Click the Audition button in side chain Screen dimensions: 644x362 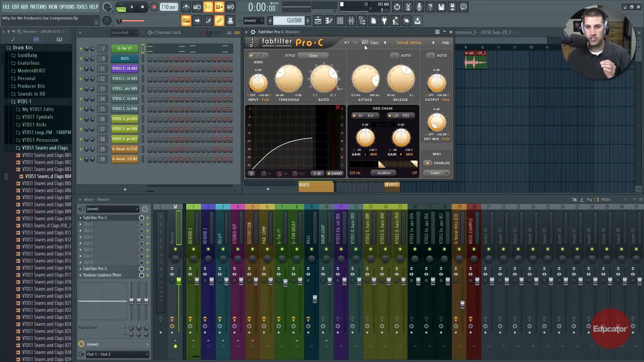click(x=384, y=173)
